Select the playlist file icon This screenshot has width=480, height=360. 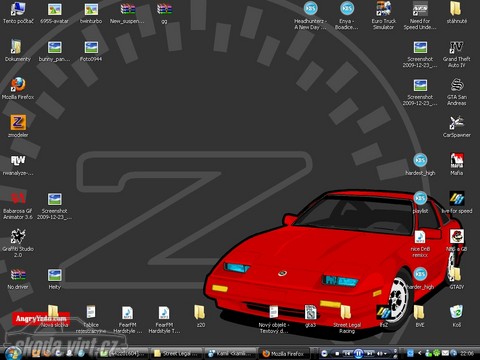tap(420, 203)
